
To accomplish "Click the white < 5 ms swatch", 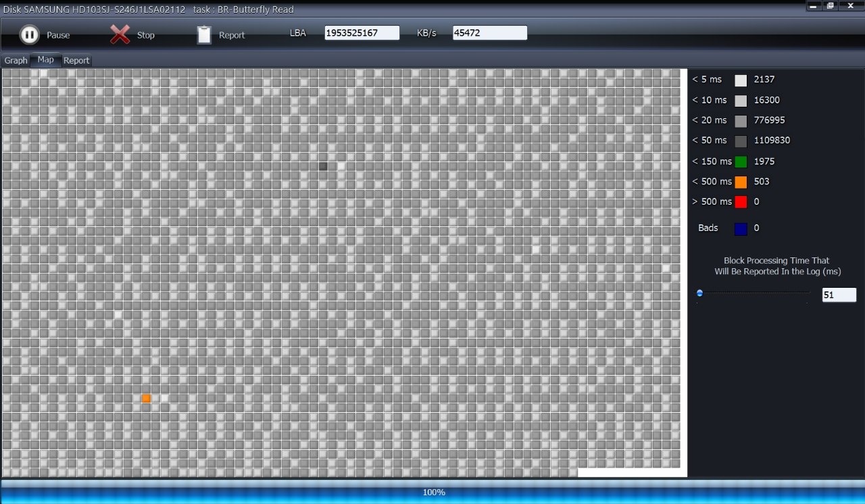I will 741,80.
